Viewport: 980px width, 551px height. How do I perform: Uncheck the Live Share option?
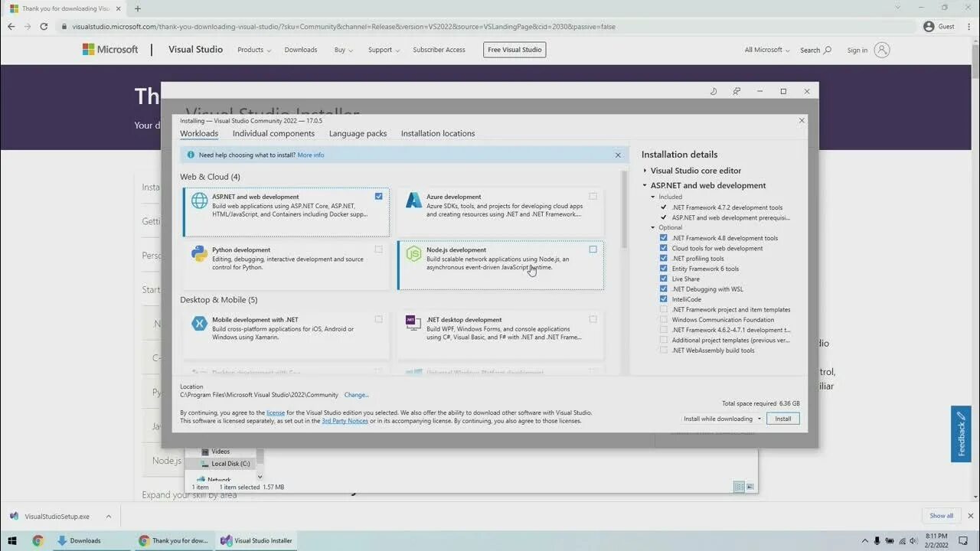pos(664,279)
